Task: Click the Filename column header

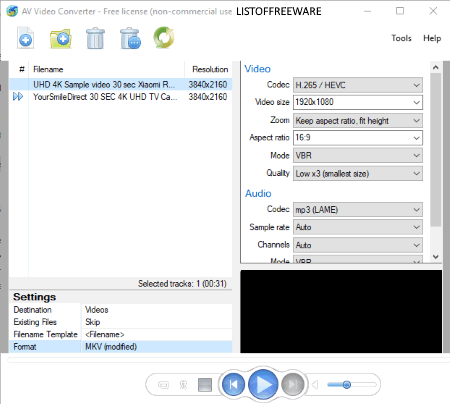Action: click(x=106, y=69)
